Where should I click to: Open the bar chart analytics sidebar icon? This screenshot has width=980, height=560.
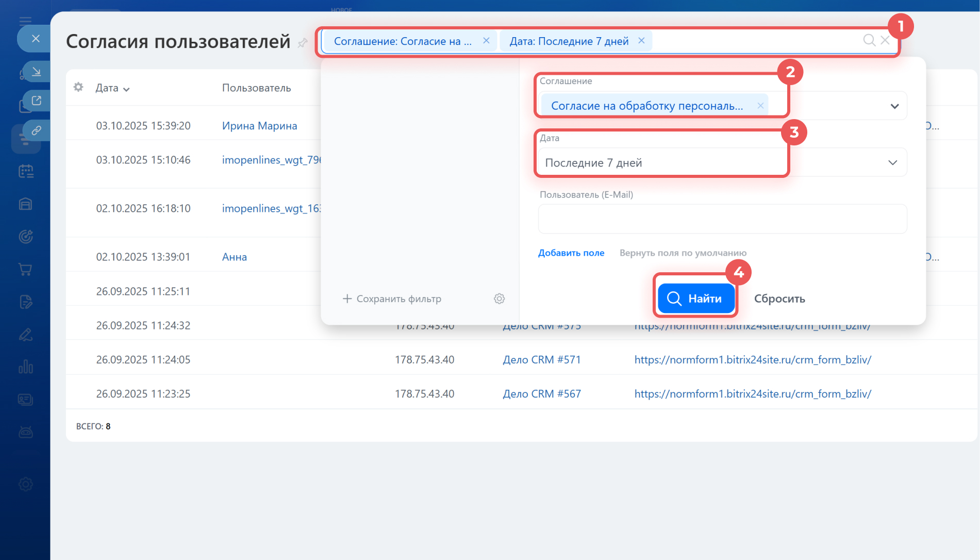click(25, 367)
